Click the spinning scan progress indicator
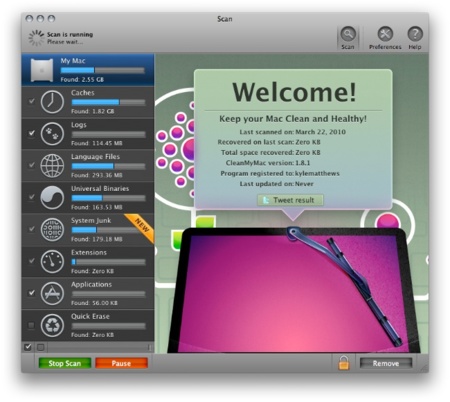 pos(36,38)
